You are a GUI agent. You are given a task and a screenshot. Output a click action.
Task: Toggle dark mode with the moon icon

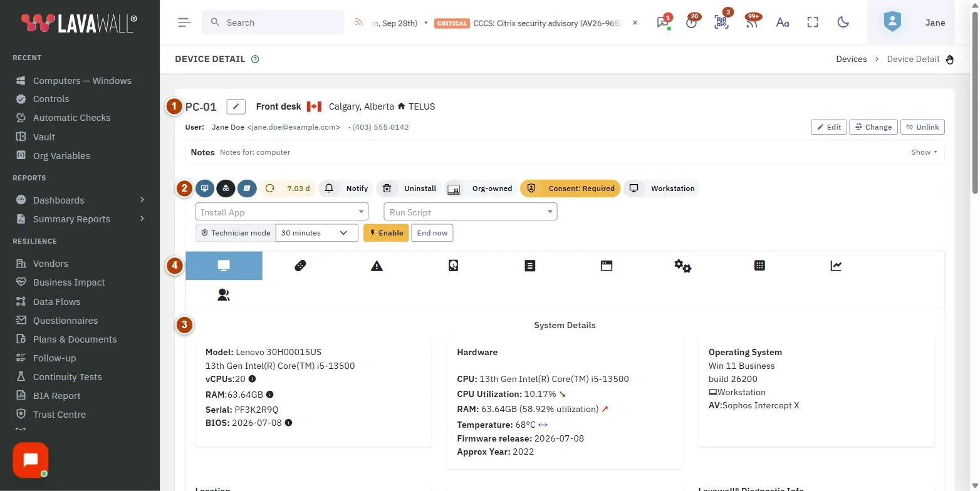point(843,23)
